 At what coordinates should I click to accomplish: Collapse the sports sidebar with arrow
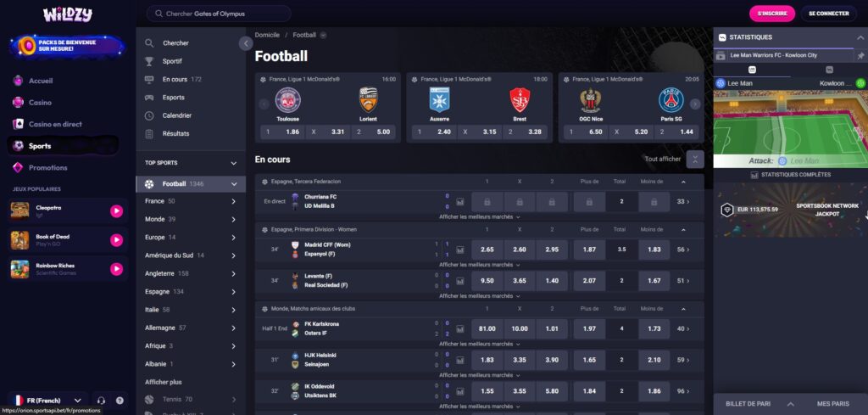(246, 43)
